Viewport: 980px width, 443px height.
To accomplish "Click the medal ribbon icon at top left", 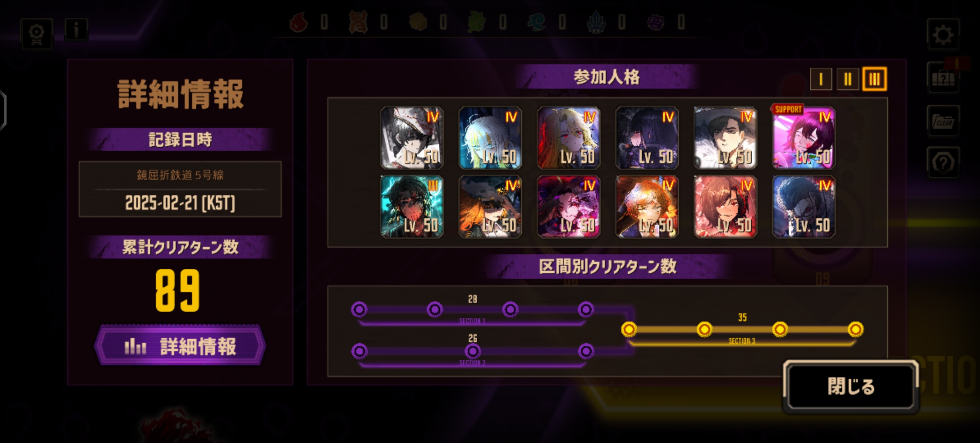I will coord(37,34).
